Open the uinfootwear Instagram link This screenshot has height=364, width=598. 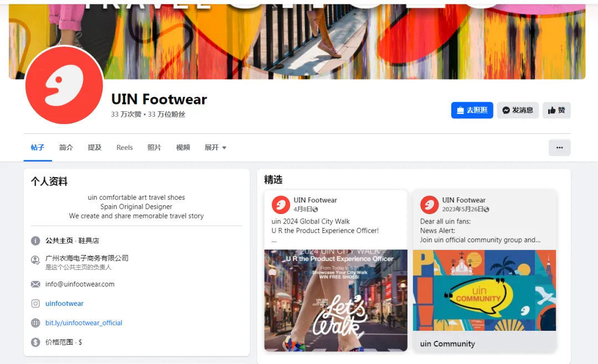click(x=64, y=303)
